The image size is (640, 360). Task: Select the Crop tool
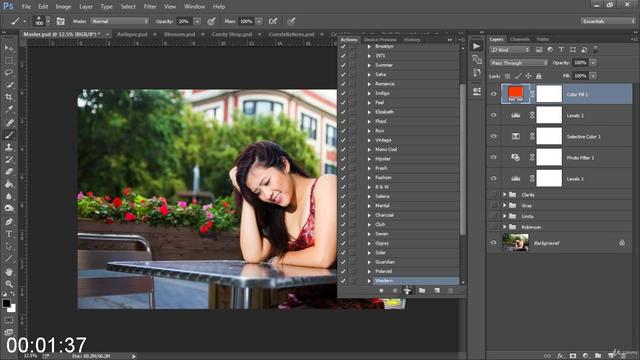(9, 97)
